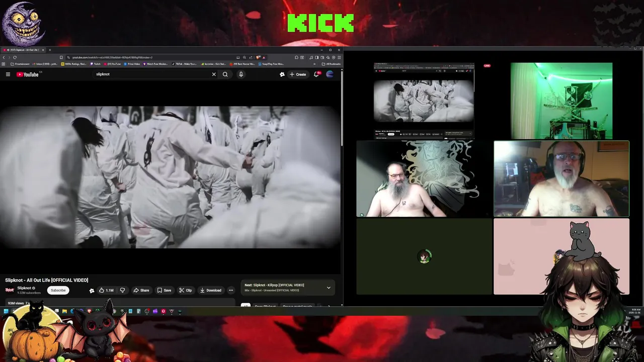The image size is (644, 362).
Task: Download the Slipknot video
Action: pyautogui.click(x=210, y=290)
